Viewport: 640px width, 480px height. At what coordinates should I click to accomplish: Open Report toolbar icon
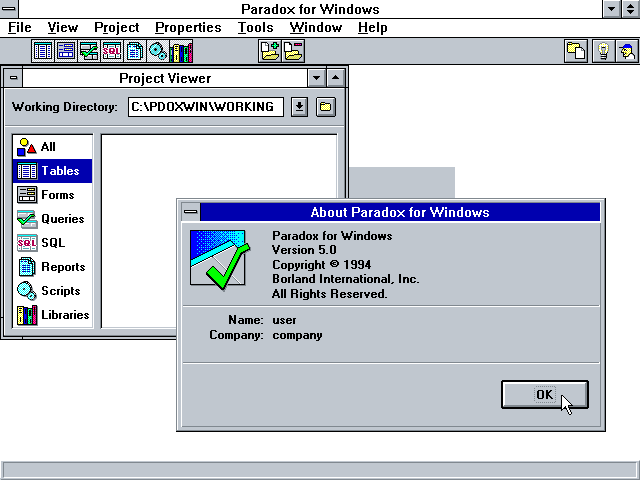(x=134, y=51)
